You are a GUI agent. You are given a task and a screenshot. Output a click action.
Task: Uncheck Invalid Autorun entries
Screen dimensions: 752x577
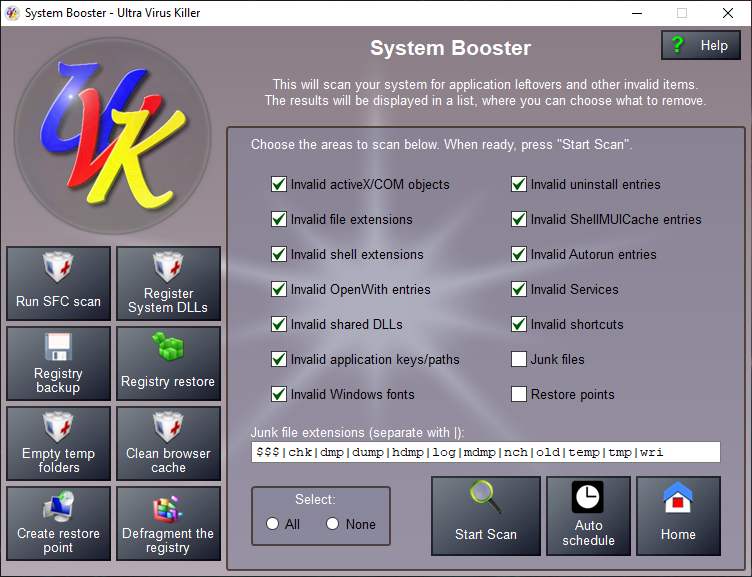pos(518,254)
